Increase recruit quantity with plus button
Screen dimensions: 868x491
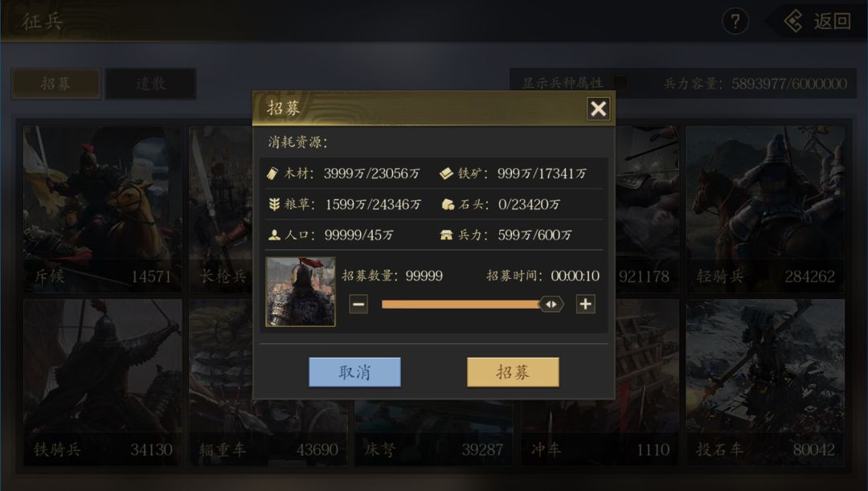pyautogui.click(x=586, y=304)
